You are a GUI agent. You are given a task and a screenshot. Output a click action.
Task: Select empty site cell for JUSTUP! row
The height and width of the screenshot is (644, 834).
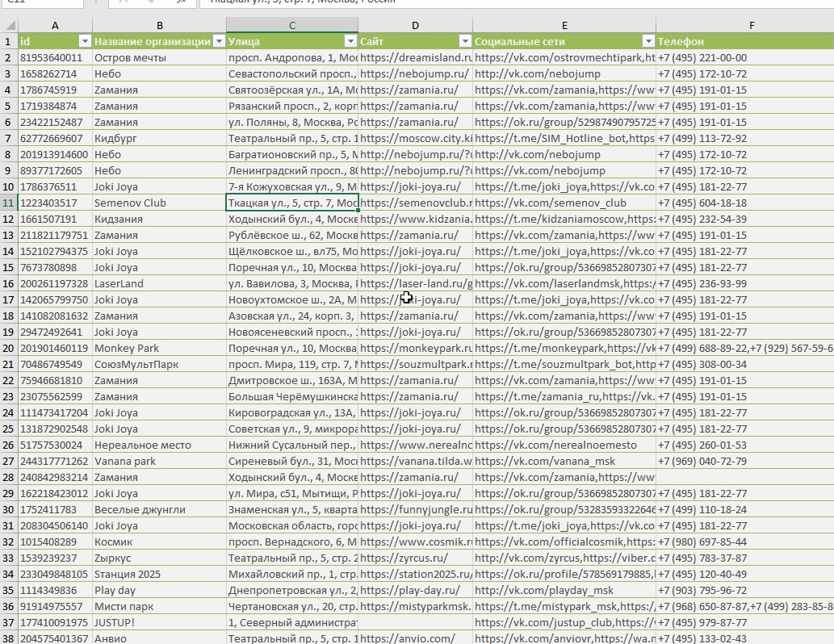416,623
